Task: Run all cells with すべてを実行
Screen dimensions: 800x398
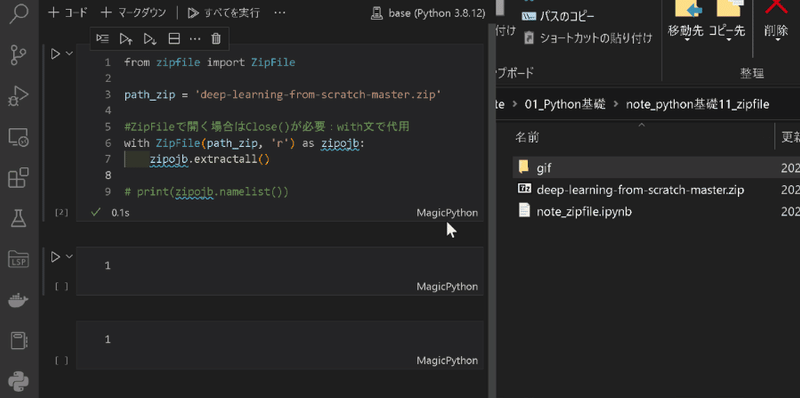Action: pyautogui.click(x=223, y=13)
